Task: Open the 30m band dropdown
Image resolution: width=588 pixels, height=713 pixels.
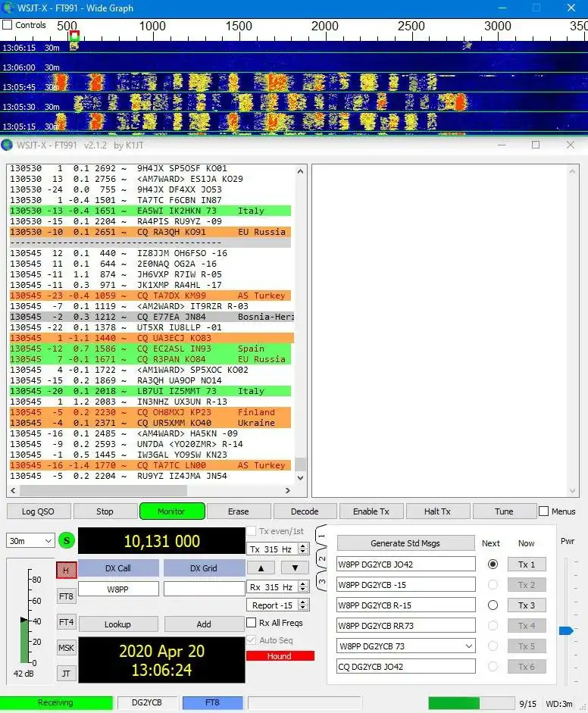Action: tap(30, 541)
